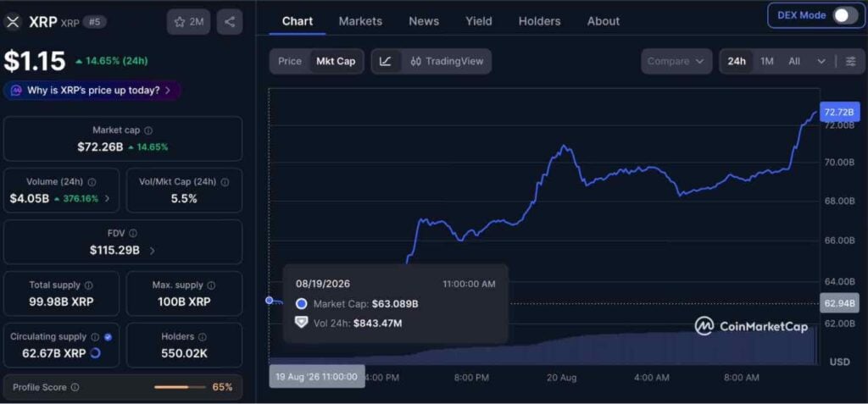Click the 72.72B current value label
Viewport: 868px width, 404px height.
(839, 113)
